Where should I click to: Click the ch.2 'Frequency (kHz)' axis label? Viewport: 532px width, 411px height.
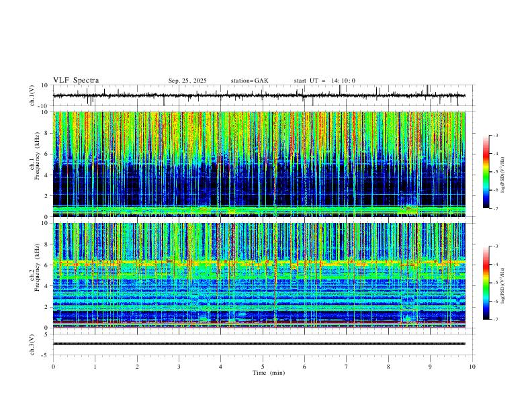pos(37,267)
